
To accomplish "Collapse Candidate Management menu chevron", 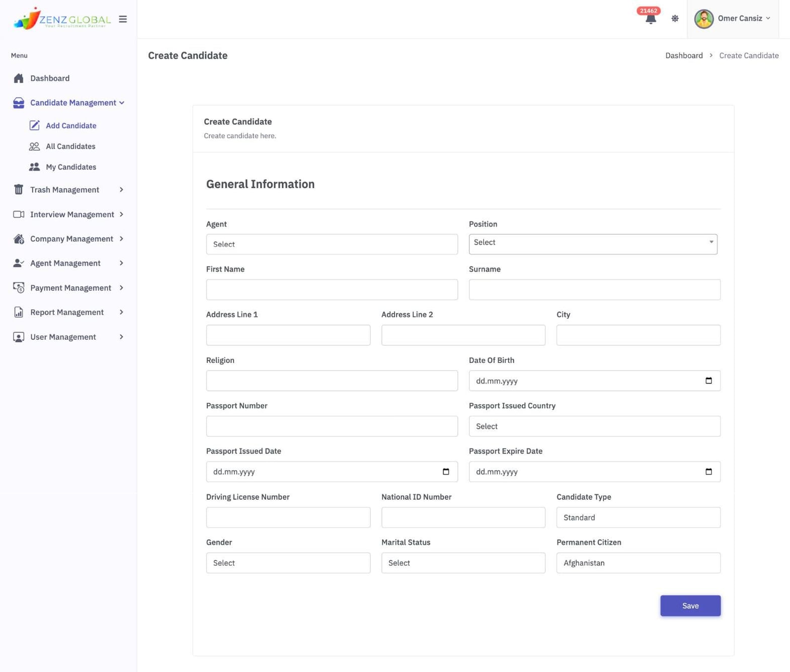I will [x=122, y=103].
